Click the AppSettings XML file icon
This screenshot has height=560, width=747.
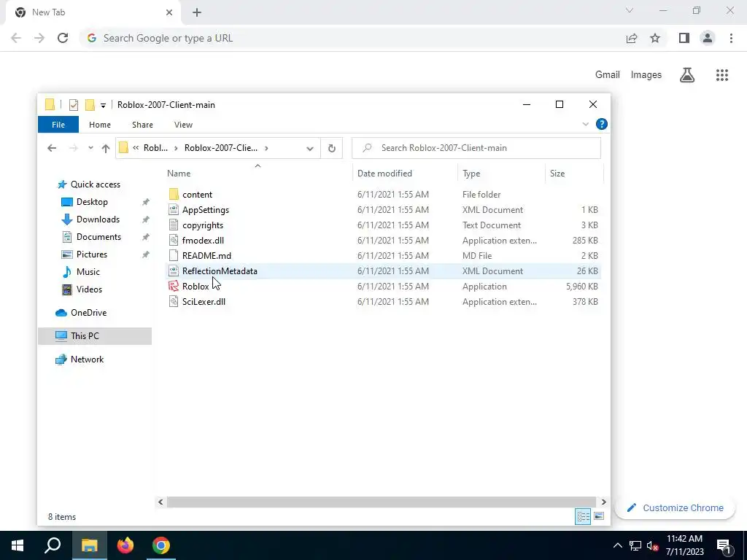click(x=174, y=209)
